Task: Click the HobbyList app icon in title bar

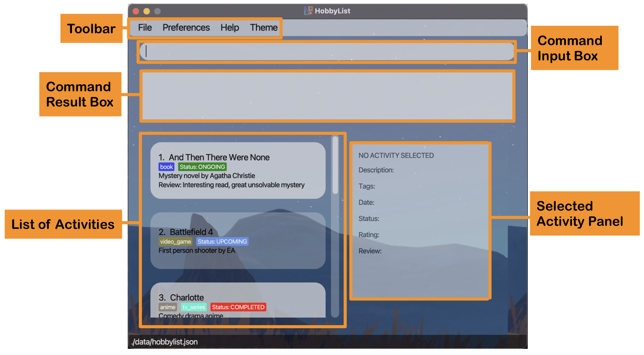Action: [308, 11]
